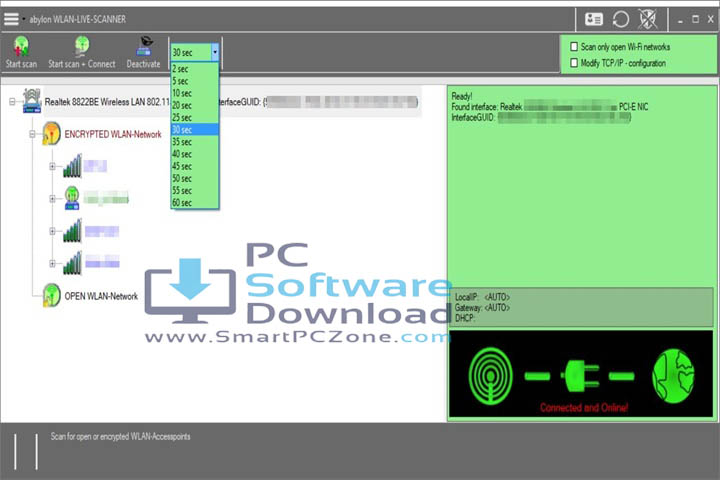
Task: Choose 35 sec from interval list
Action: tap(195, 142)
